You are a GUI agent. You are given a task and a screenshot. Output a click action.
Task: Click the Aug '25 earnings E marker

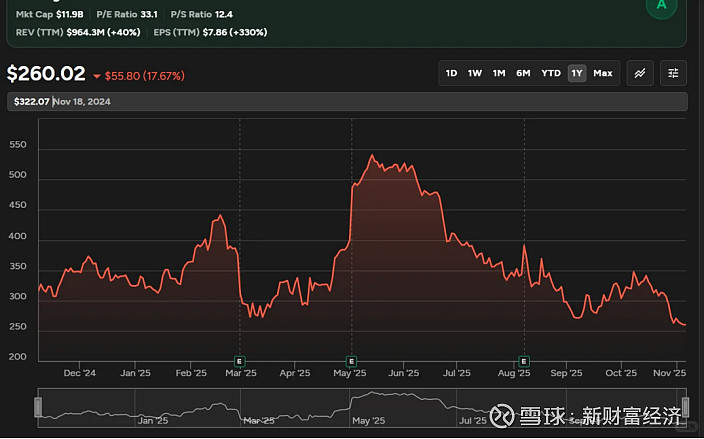tap(524, 361)
